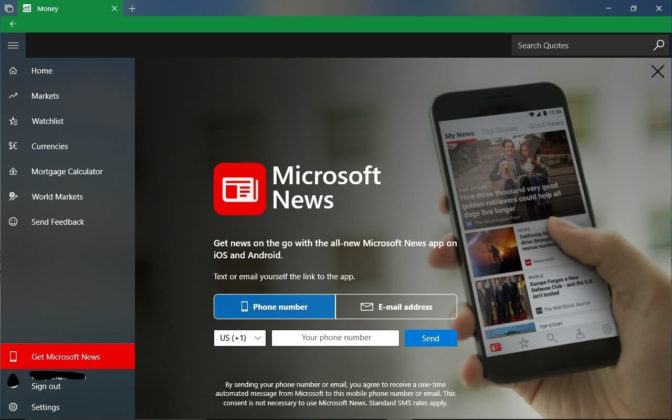
Task: Click the blue Send button
Action: point(431,338)
